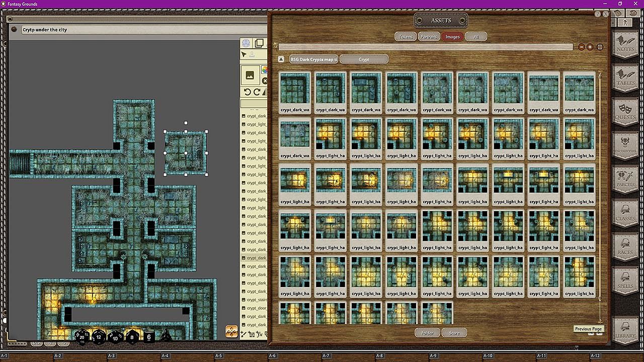Switch assets to grid view layout

tap(600, 47)
